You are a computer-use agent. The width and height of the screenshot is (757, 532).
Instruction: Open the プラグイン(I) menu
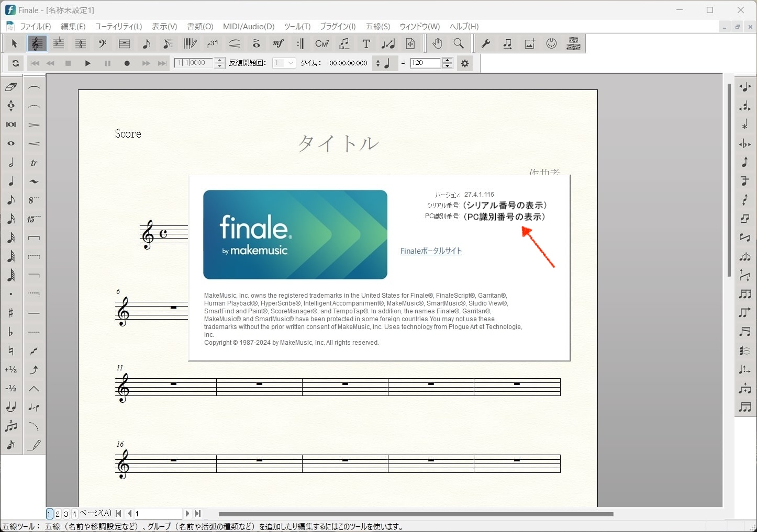click(x=338, y=26)
